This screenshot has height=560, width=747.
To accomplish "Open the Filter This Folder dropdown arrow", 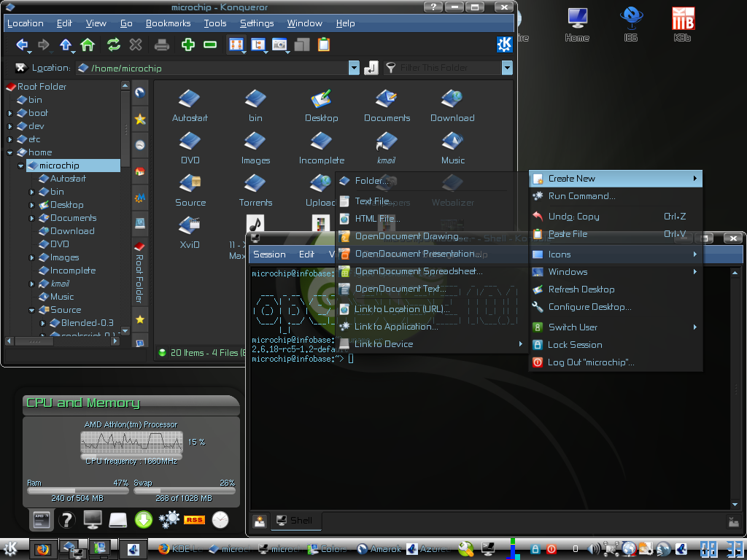I will (507, 68).
